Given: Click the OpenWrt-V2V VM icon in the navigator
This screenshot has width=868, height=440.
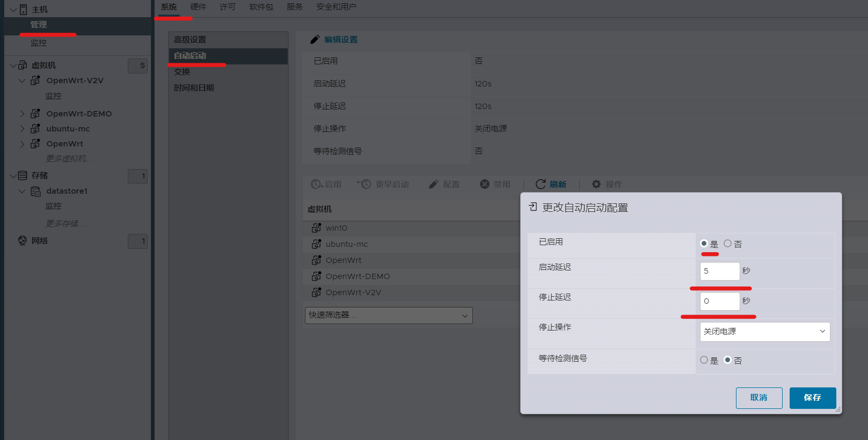Looking at the screenshot, I should [35, 80].
